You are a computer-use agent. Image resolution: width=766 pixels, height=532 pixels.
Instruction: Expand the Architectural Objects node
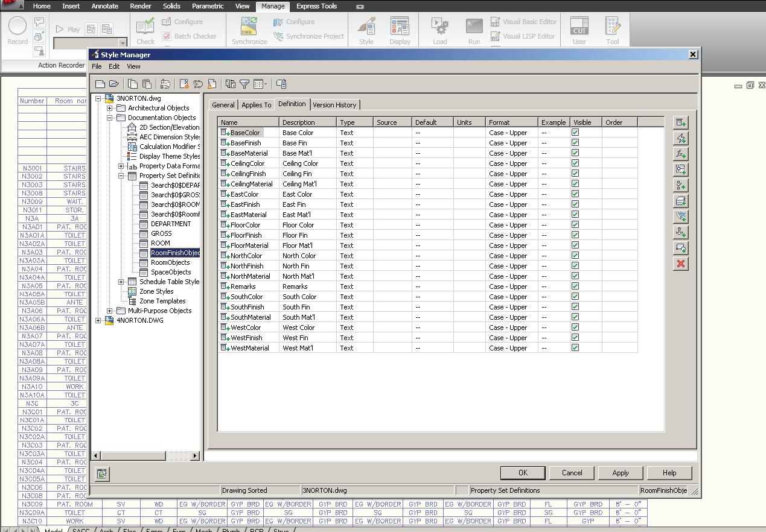tap(110, 108)
